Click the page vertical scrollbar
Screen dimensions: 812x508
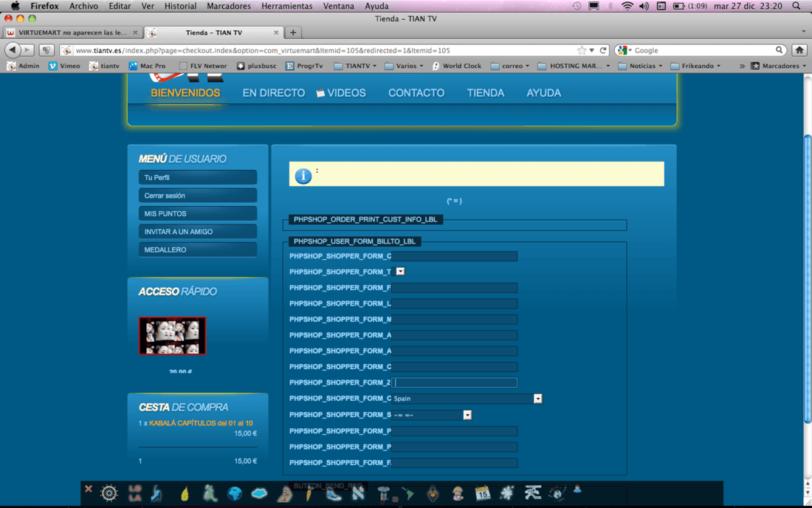pyautogui.click(x=808, y=280)
